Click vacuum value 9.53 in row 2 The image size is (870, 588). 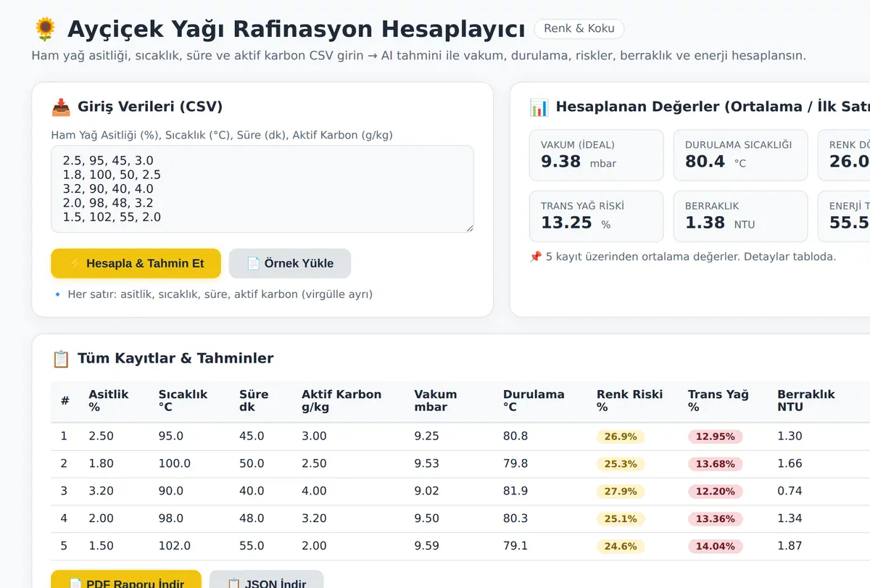(x=426, y=464)
